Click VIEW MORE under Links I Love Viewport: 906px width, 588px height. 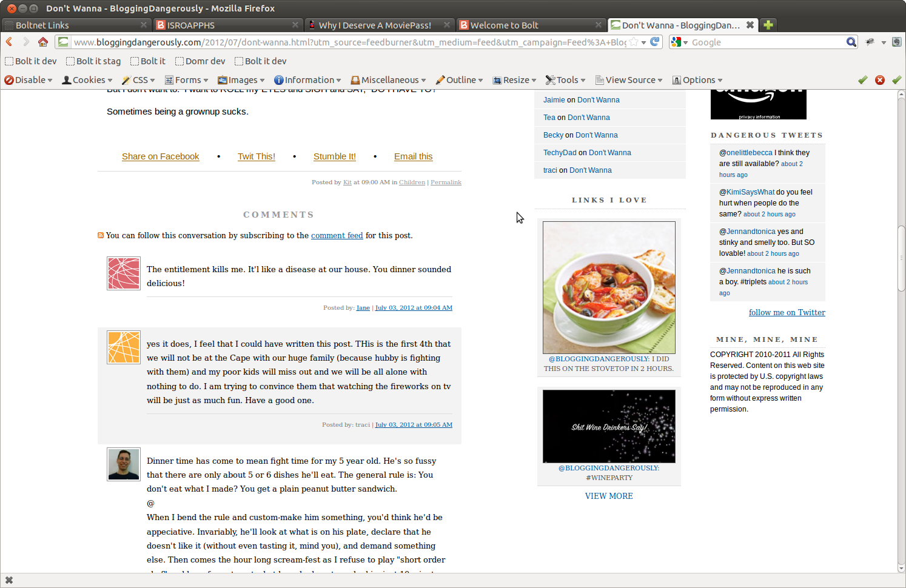(609, 496)
